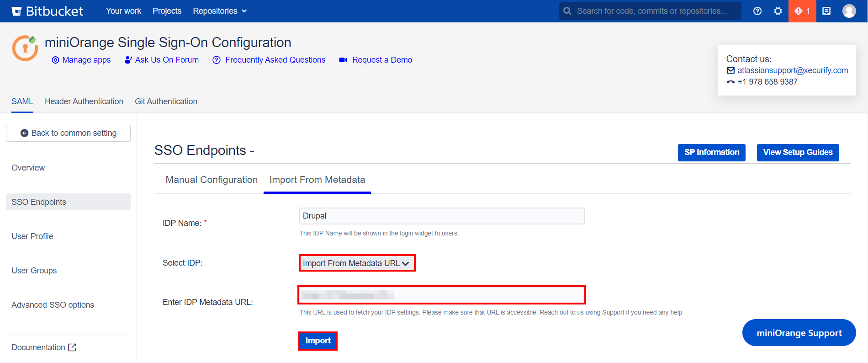Select SSO Endpoints in the sidebar

click(68, 202)
